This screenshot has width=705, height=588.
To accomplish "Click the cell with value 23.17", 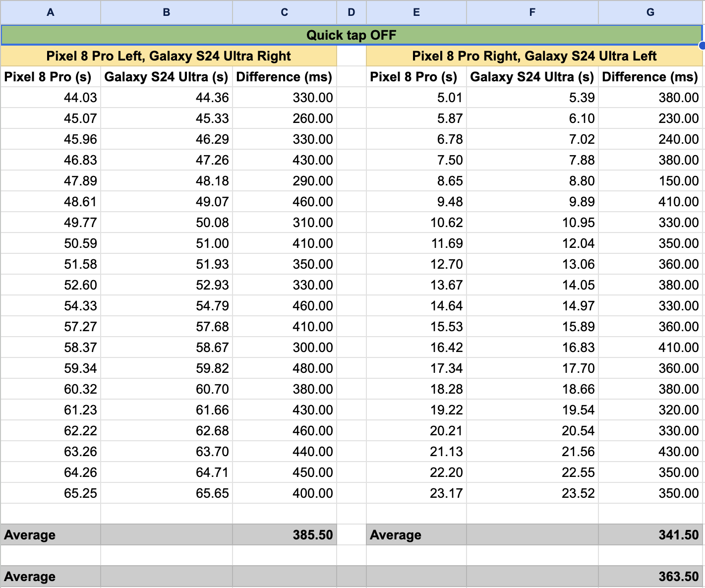I will 416,493.
